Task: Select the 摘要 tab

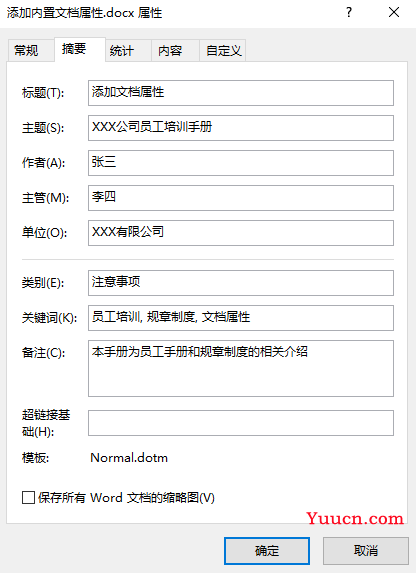Action: point(74,49)
